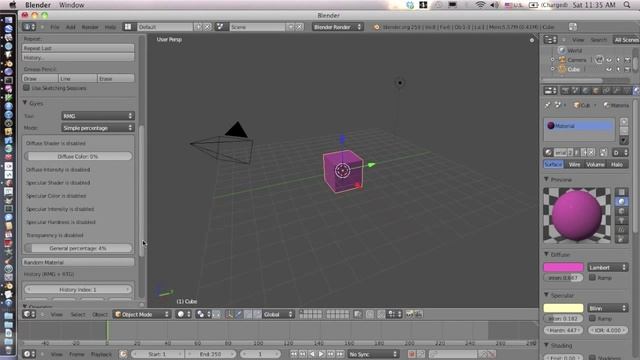The width and height of the screenshot is (640, 360).
Task: Open the RMG tool dropdown
Action: pos(98,116)
